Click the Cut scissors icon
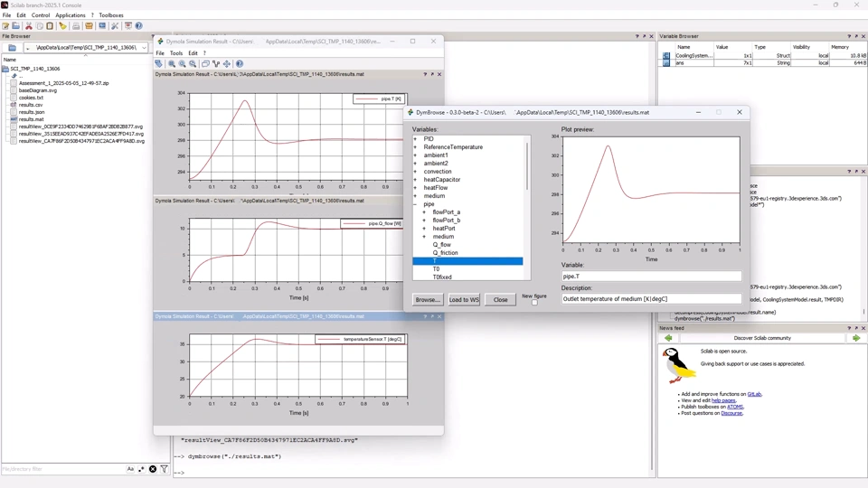 (29, 26)
